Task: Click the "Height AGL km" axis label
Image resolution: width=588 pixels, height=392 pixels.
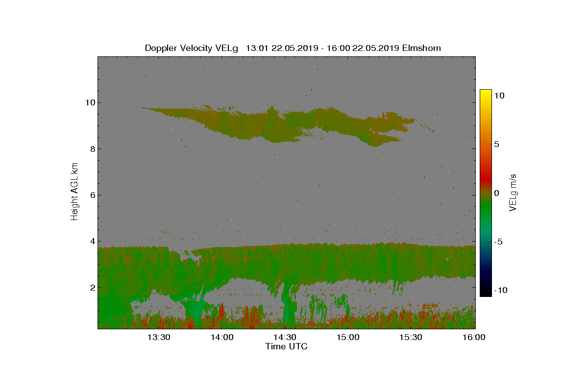Action: coord(74,192)
